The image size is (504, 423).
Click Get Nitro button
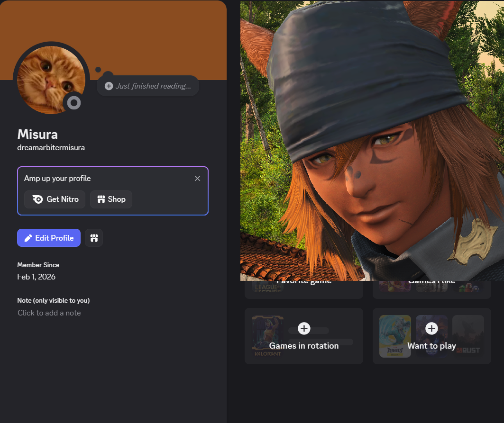pos(55,199)
